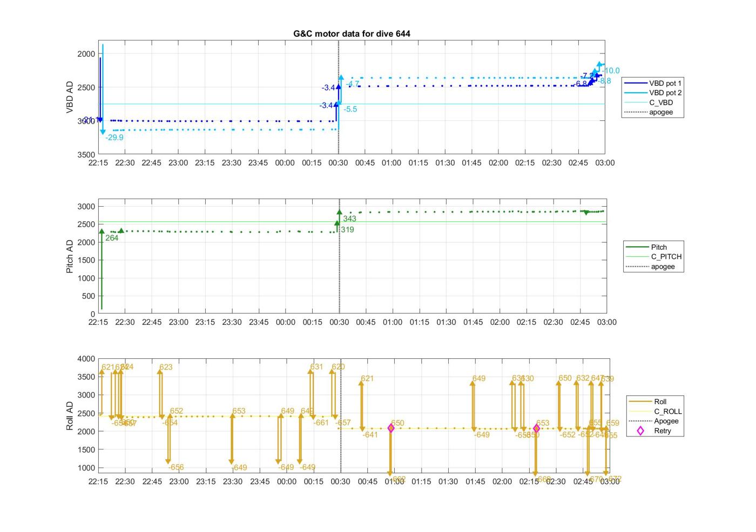The image size is (756, 532).
Task: Click the '01:00' time tick under the Pitch plot
Action: [393, 322]
